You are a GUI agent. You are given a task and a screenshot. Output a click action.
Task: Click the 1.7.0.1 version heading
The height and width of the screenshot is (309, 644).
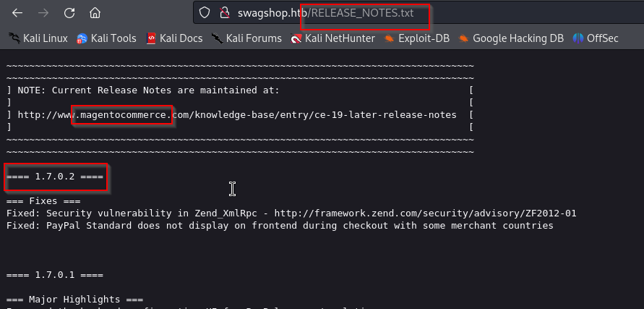point(55,275)
